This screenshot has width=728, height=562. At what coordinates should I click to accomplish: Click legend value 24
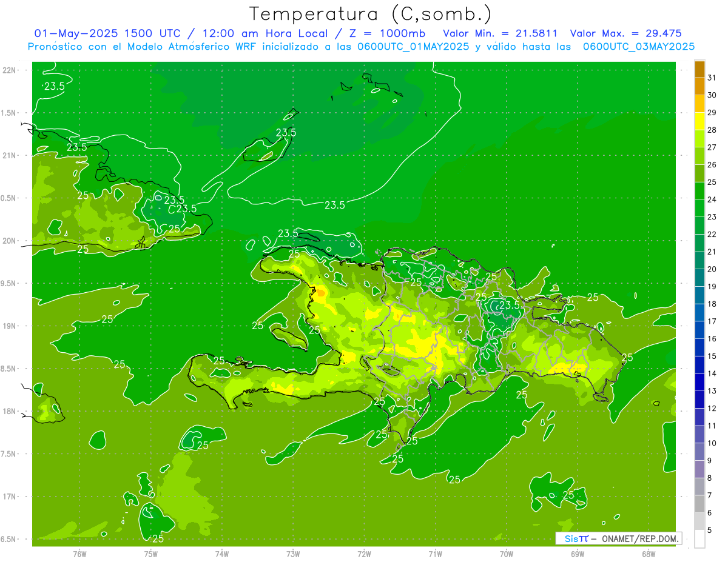[x=712, y=199]
